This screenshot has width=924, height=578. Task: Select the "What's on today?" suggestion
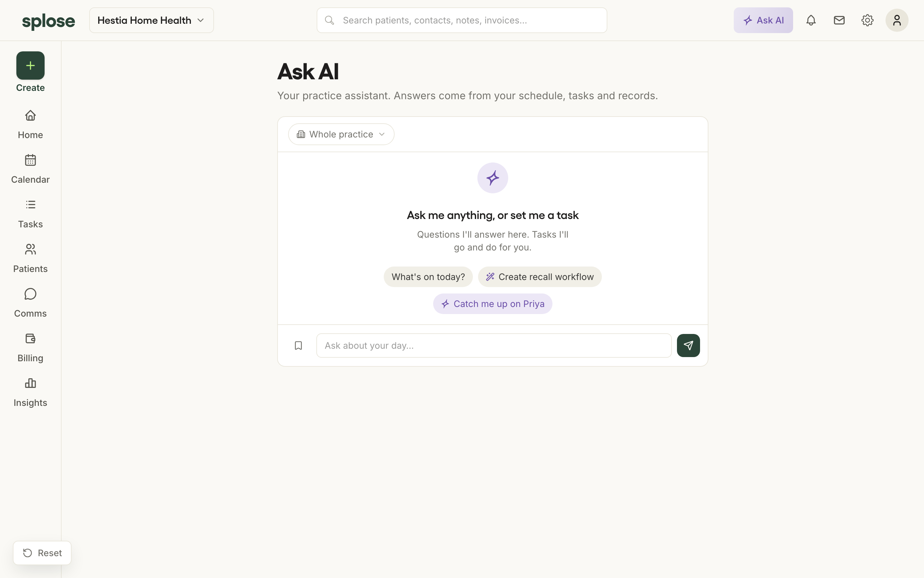point(428,277)
